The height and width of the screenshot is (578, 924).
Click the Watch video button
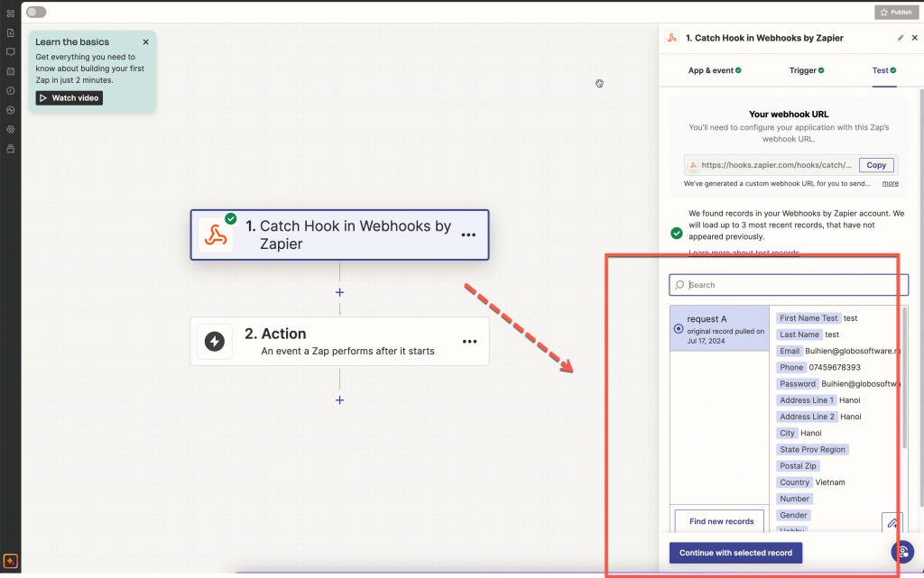(69, 97)
